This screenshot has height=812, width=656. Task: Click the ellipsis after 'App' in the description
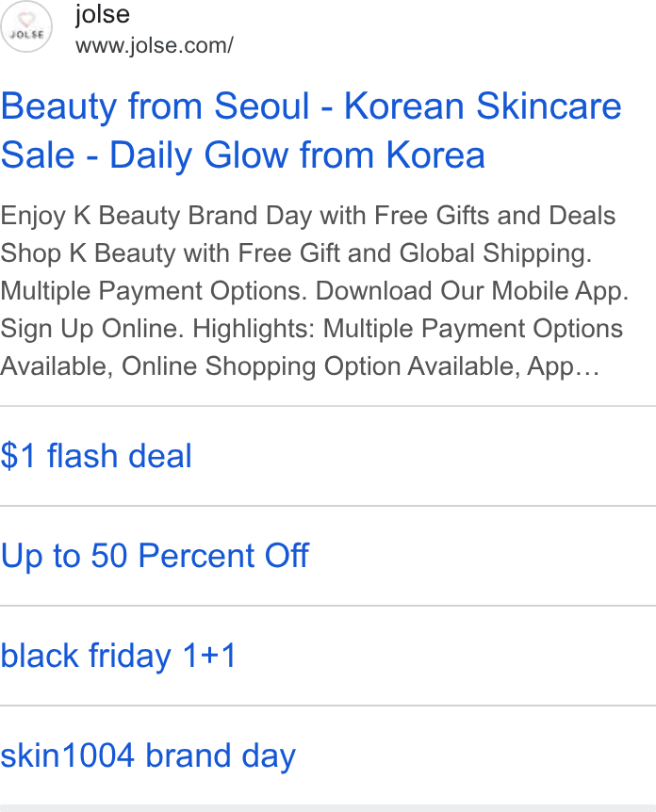pyautogui.click(x=587, y=368)
